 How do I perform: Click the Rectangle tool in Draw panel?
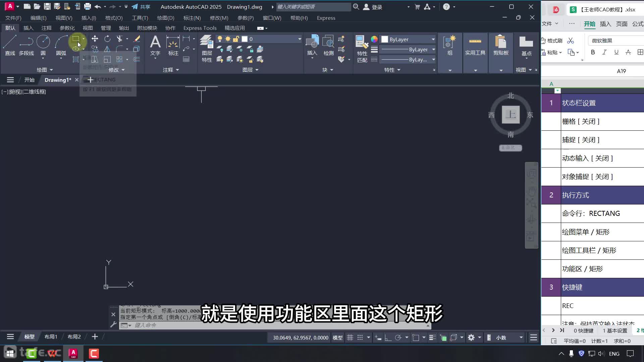76,39
